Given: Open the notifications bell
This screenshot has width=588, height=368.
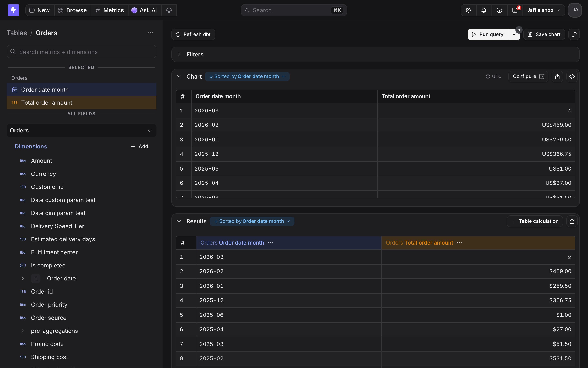Looking at the screenshot, I should [484, 10].
